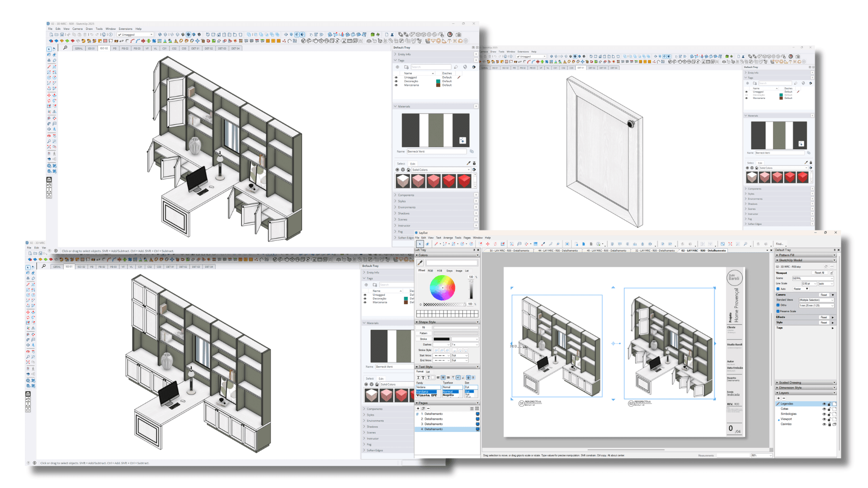The image size is (868, 488).
Task: Uncheck the Ortho checkbox in Camera section
Action: (778, 305)
